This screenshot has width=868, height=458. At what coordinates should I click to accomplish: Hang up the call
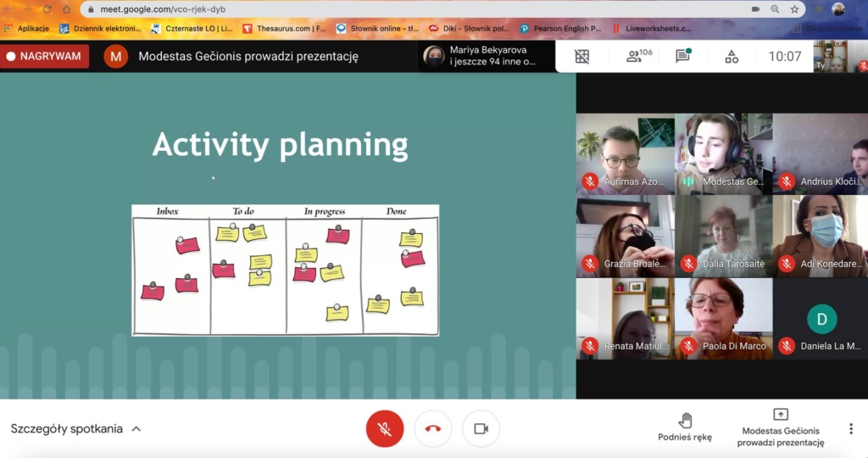click(433, 428)
